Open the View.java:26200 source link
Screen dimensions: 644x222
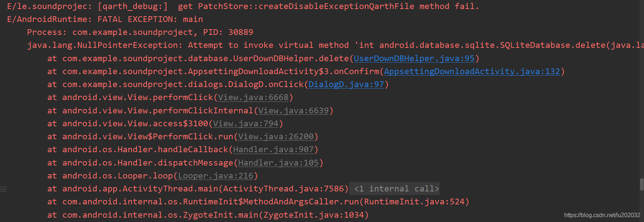pos(276,136)
